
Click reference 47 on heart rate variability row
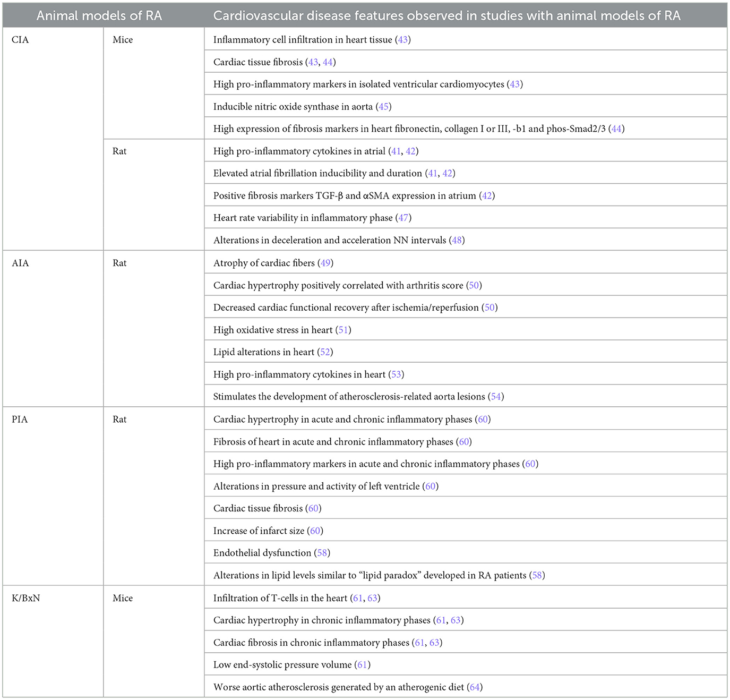coord(404,218)
